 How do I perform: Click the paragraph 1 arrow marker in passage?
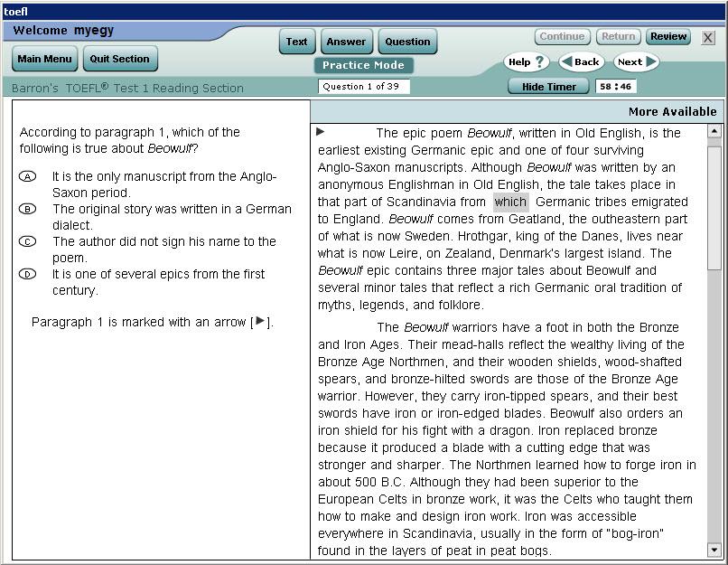tap(321, 132)
